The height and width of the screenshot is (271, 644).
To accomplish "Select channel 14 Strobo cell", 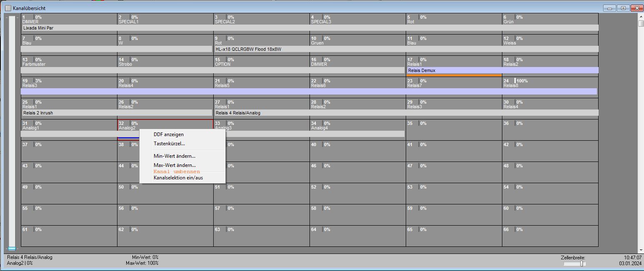I will [x=165, y=61].
